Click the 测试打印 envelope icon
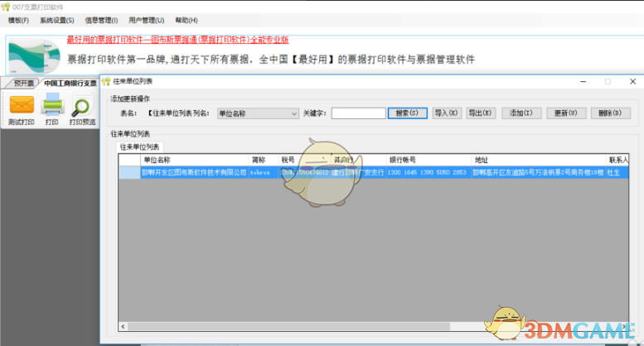Viewport: 644px width, 346px height. pyautogui.click(x=22, y=104)
